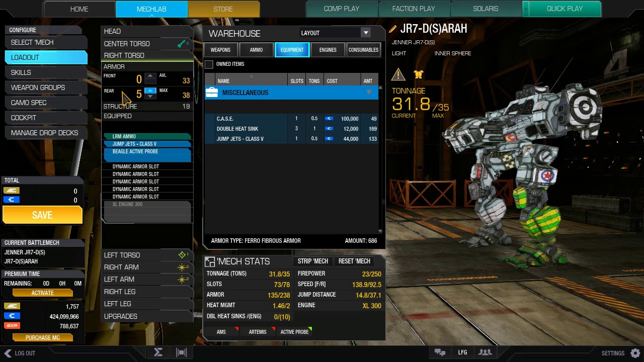Click the Log Out back arrow icon
This screenshot has width=644, height=362.
coord(8,353)
